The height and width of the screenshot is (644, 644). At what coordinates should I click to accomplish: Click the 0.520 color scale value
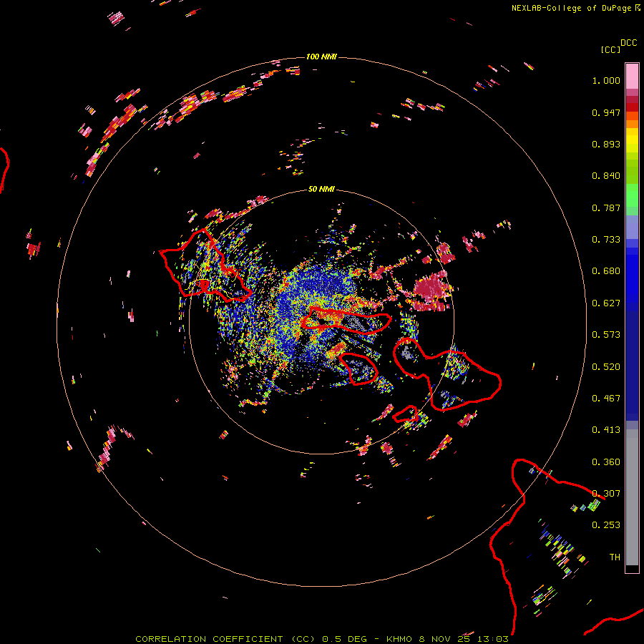point(606,367)
